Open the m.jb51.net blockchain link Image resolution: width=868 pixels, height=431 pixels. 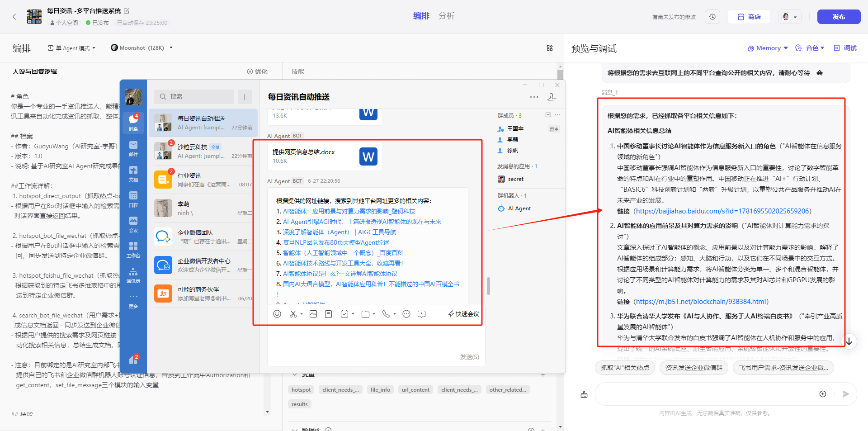click(x=701, y=302)
